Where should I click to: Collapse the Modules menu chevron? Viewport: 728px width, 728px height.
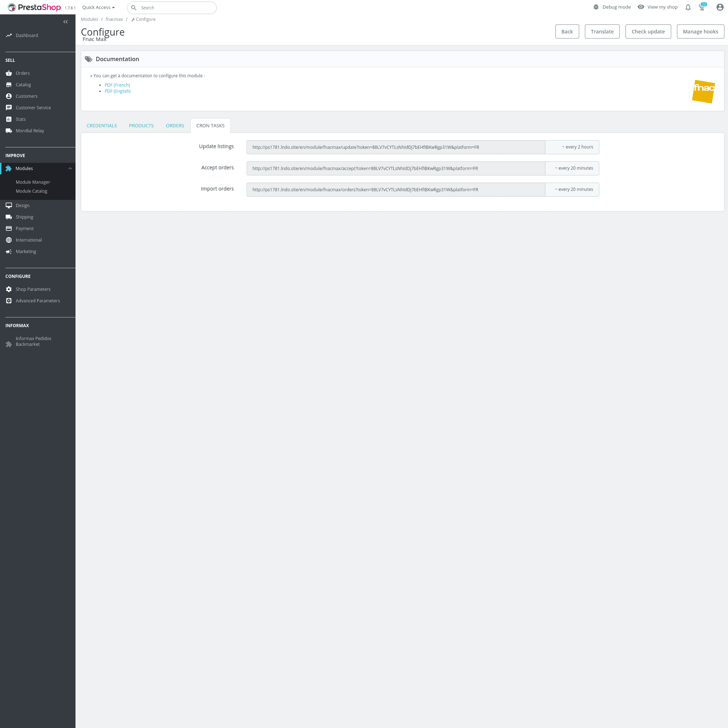70,169
